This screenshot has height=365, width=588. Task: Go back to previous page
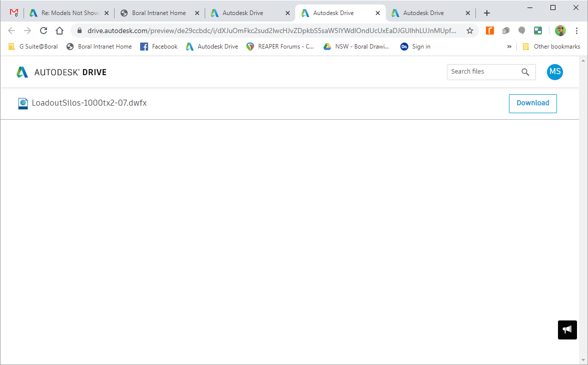12,31
